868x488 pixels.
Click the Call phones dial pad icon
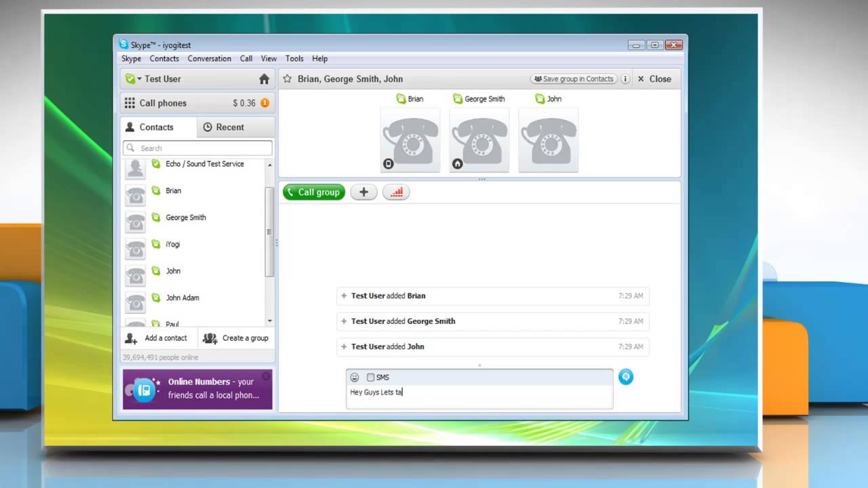130,103
